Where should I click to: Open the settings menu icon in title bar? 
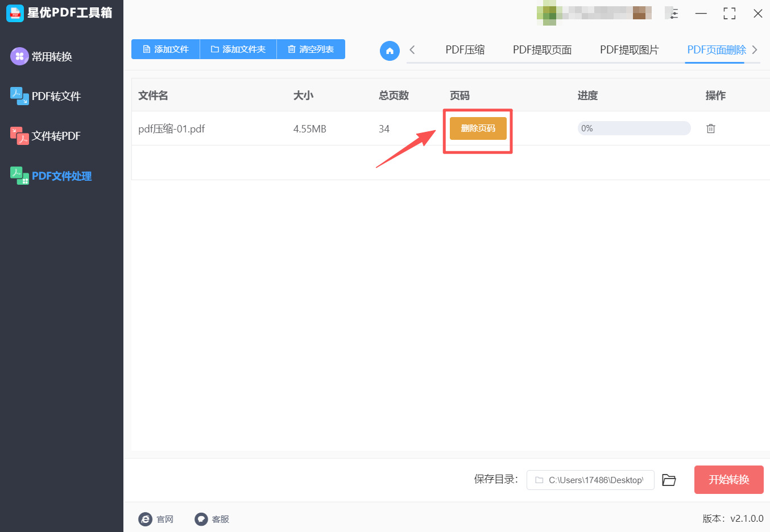point(673,14)
